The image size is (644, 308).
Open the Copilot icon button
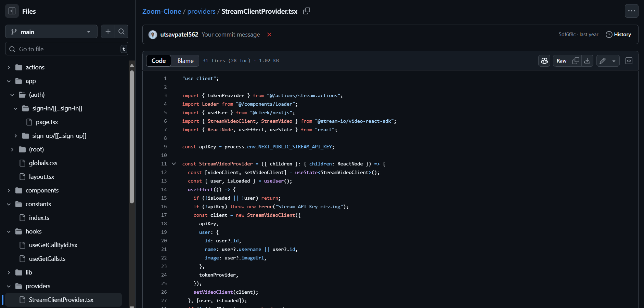(544, 61)
